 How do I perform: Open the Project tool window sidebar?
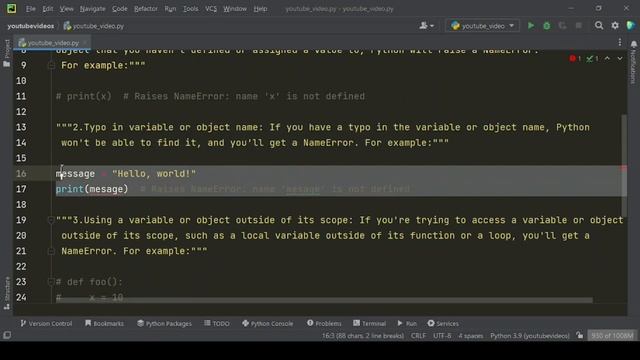click(7, 53)
